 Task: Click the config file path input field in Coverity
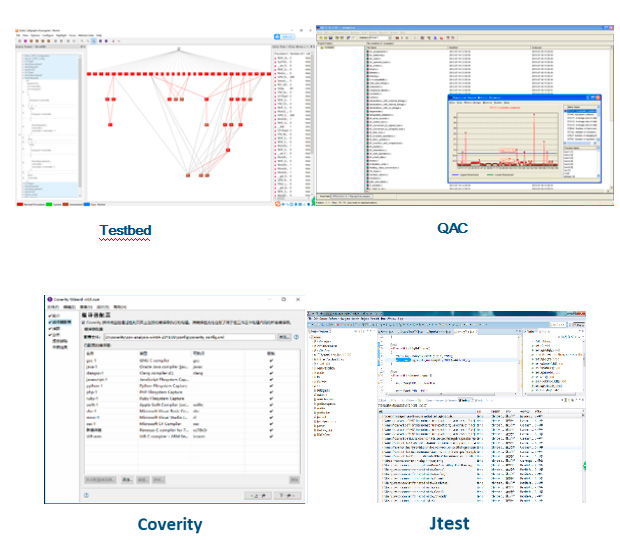pos(190,337)
